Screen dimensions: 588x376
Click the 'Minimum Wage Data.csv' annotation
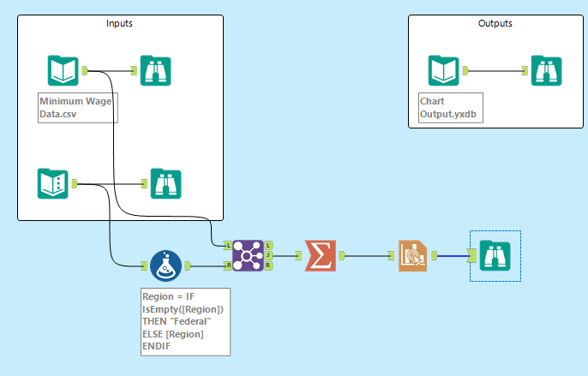(x=78, y=108)
